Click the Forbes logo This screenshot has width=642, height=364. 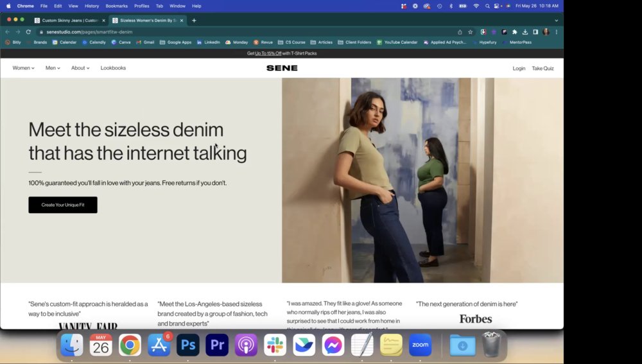[x=475, y=319]
